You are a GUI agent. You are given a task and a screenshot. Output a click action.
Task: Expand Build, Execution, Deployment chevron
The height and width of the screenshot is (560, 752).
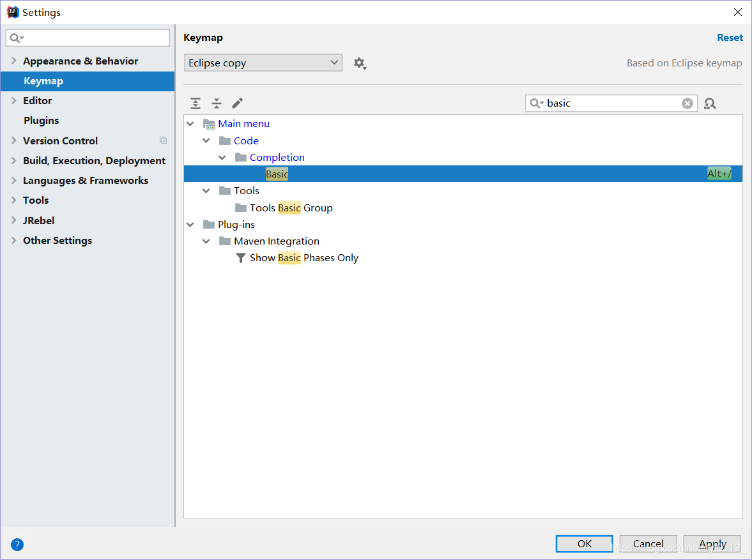click(x=14, y=161)
